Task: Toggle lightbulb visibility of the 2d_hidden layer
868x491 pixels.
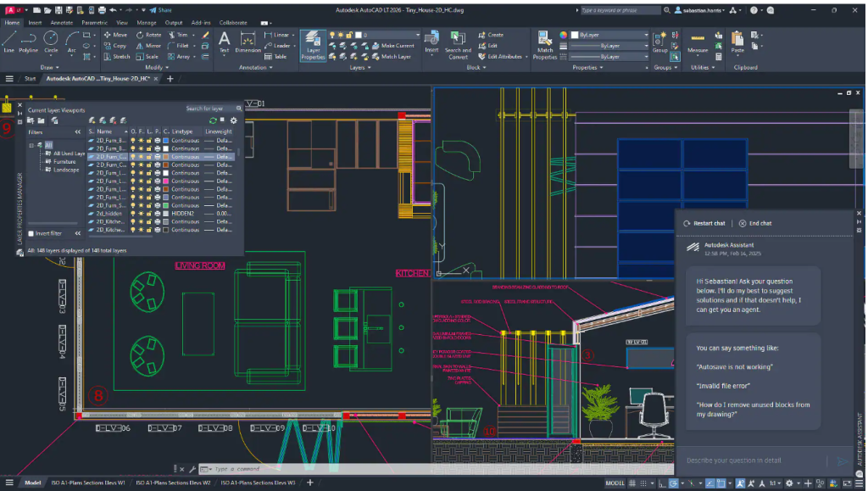Action: tap(133, 214)
